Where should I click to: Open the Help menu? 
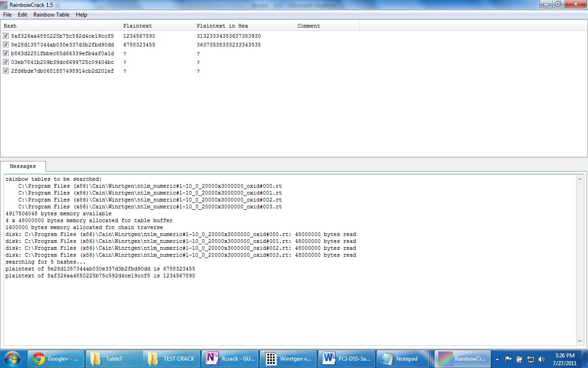pyautogui.click(x=81, y=15)
